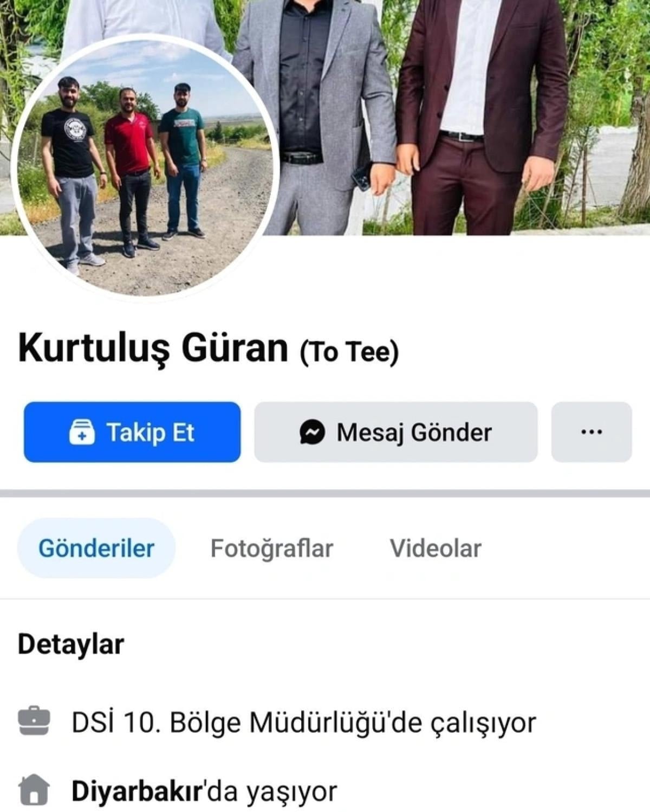Viewport: 650px width, 812px height.
Task: Click the nickname (To Tee) text
Action: point(349,351)
